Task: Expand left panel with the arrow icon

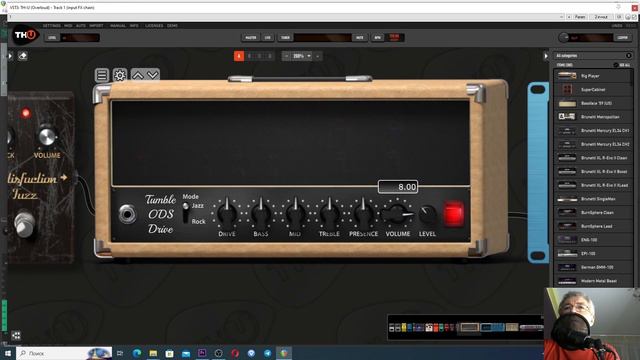Action: [10, 56]
